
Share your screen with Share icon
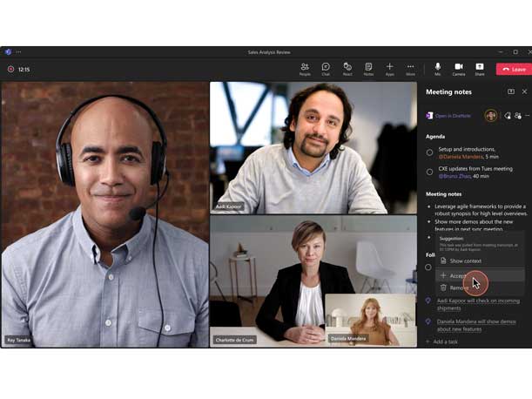coord(480,69)
